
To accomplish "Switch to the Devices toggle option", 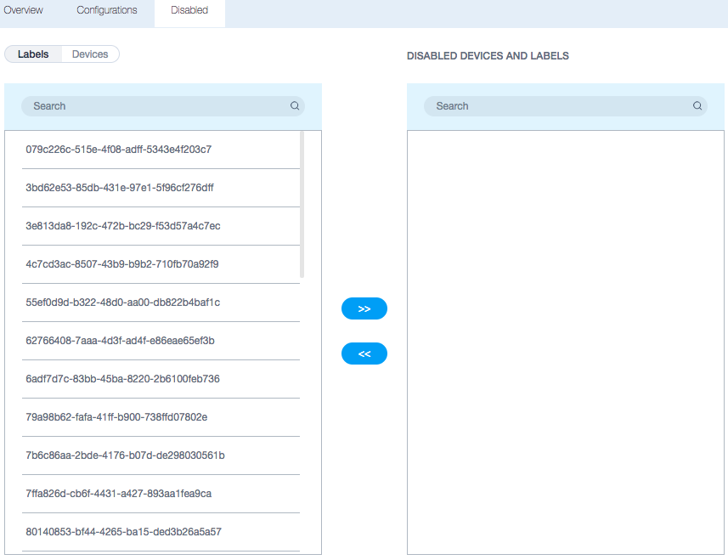I will click(90, 54).
